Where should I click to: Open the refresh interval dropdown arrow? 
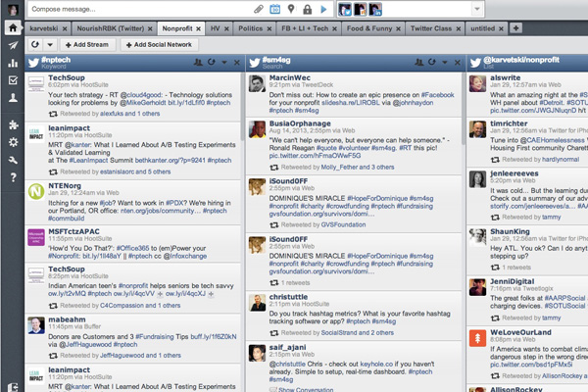tap(50, 45)
